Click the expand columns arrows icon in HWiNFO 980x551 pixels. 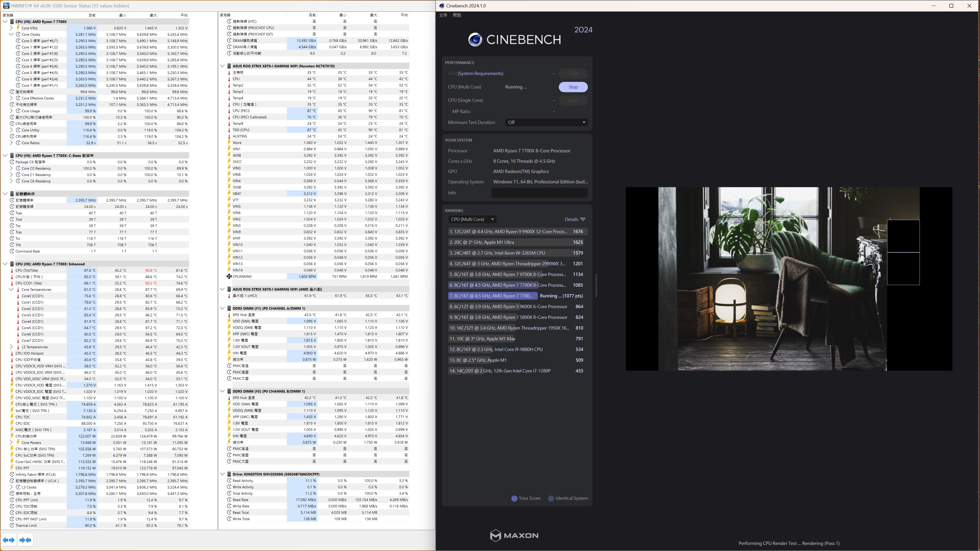(9, 540)
